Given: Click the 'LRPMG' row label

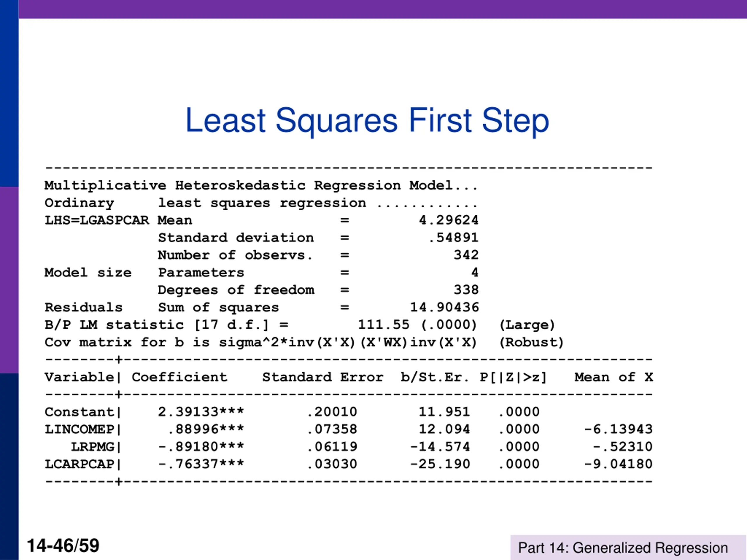Looking at the screenshot, I should [x=92, y=447].
